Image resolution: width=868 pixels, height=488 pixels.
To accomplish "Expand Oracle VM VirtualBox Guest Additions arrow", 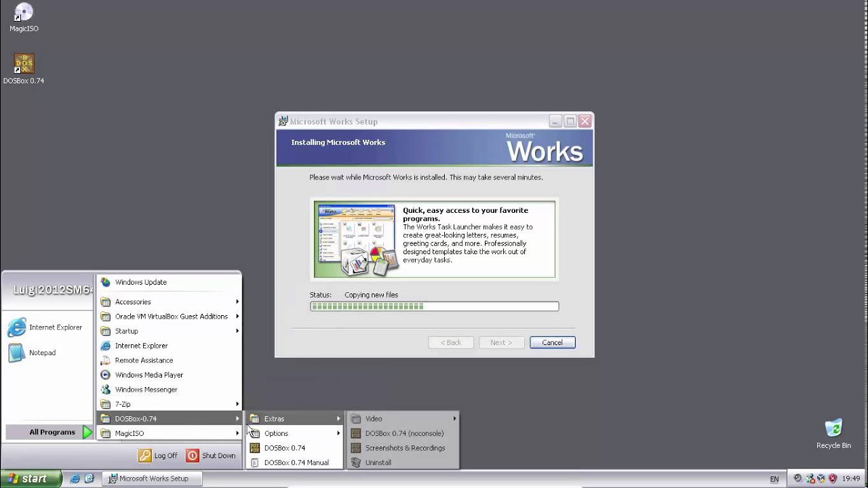I will [237, 317].
